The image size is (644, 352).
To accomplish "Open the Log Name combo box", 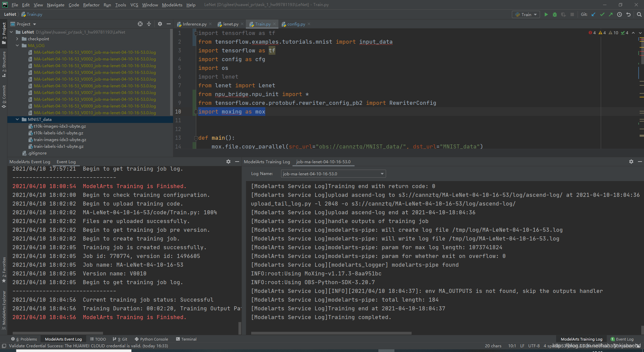I will click(x=333, y=174).
